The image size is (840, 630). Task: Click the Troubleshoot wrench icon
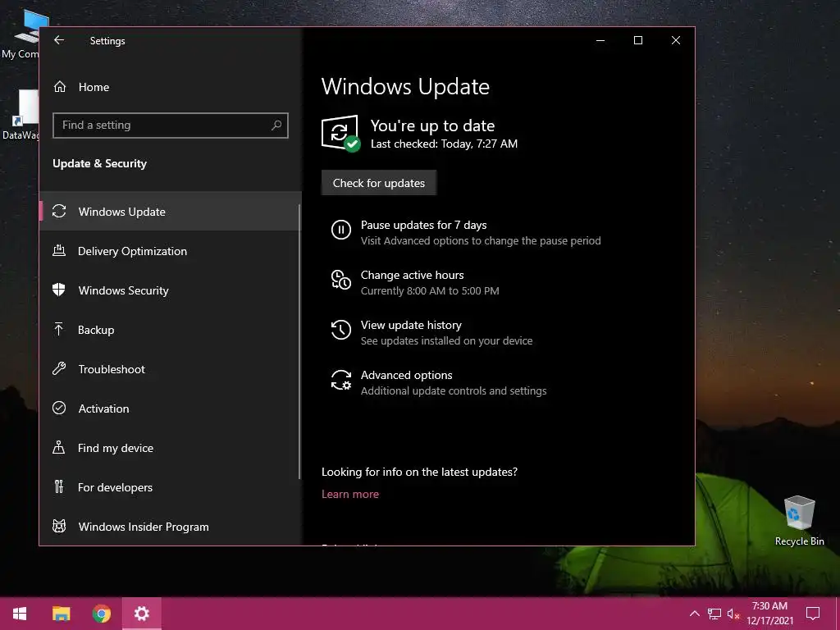pyautogui.click(x=59, y=368)
